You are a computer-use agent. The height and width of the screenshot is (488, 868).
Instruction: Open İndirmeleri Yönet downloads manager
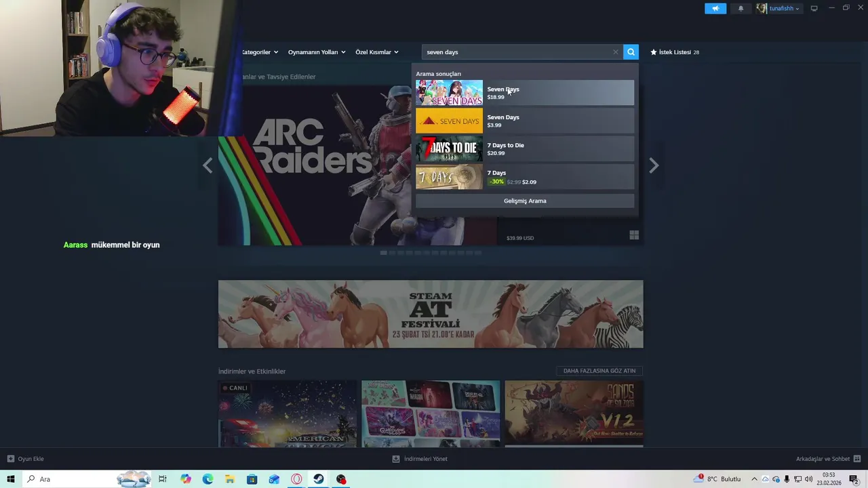pos(420,459)
